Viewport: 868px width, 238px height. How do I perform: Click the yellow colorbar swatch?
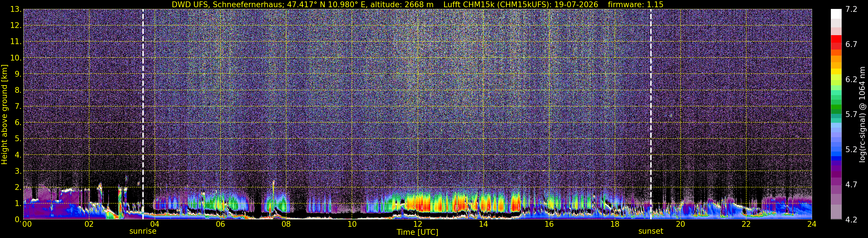(x=836, y=72)
